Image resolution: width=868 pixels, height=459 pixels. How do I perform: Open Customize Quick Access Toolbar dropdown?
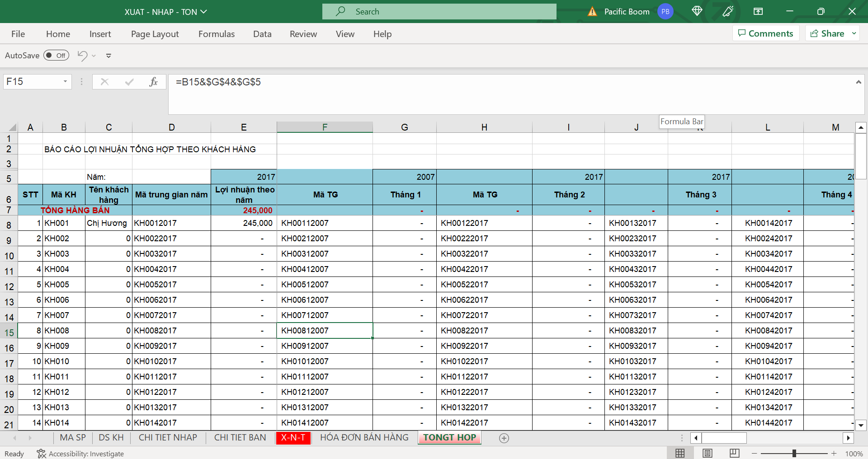click(x=108, y=56)
